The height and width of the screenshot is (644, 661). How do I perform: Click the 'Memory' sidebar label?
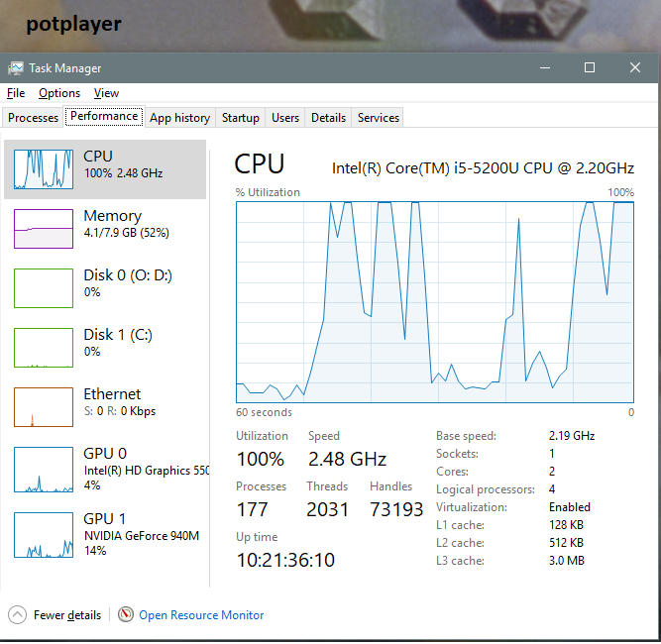(113, 216)
